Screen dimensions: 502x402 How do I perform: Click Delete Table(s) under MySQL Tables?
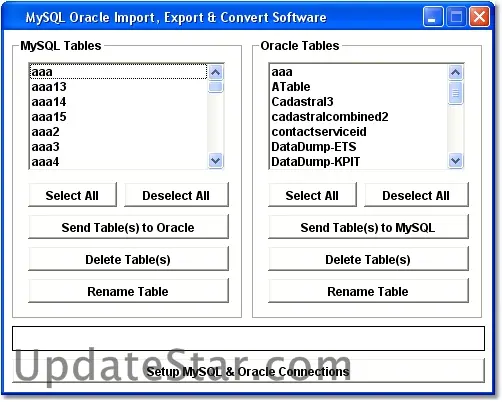coord(128,259)
